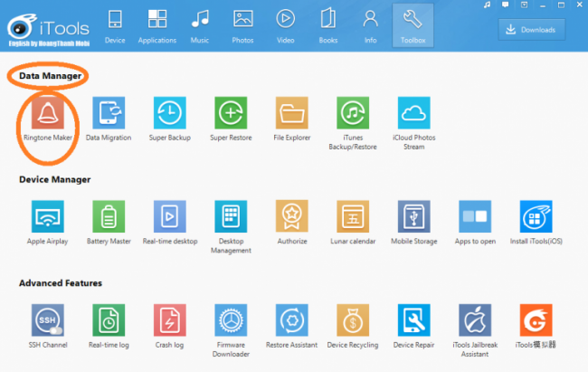
Task: Open iTunes Backup/Restore
Action: [353, 112]
